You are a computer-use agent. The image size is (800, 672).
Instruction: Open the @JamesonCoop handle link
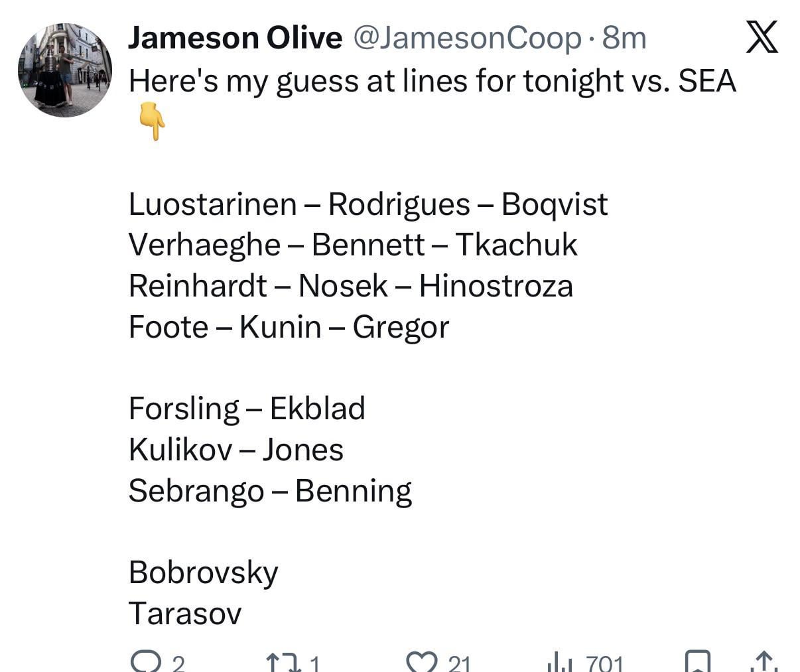tap(466, 38)
